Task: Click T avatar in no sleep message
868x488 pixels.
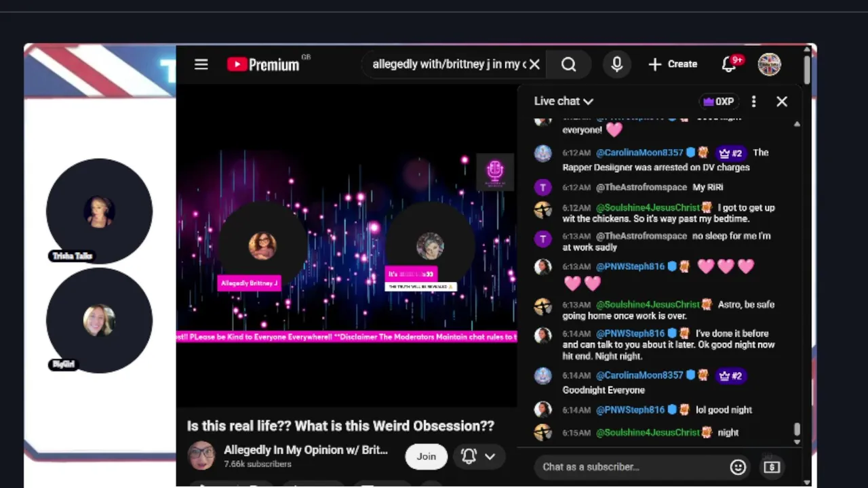Action: click(x=542, y=239)
